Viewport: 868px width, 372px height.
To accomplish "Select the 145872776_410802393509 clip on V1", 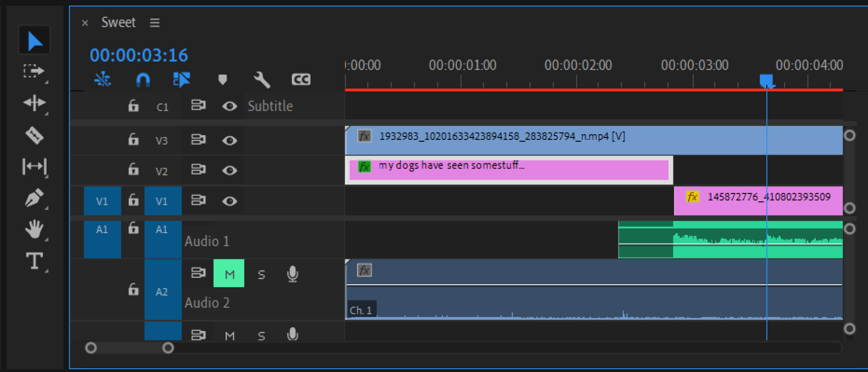I will click(758, 201).
